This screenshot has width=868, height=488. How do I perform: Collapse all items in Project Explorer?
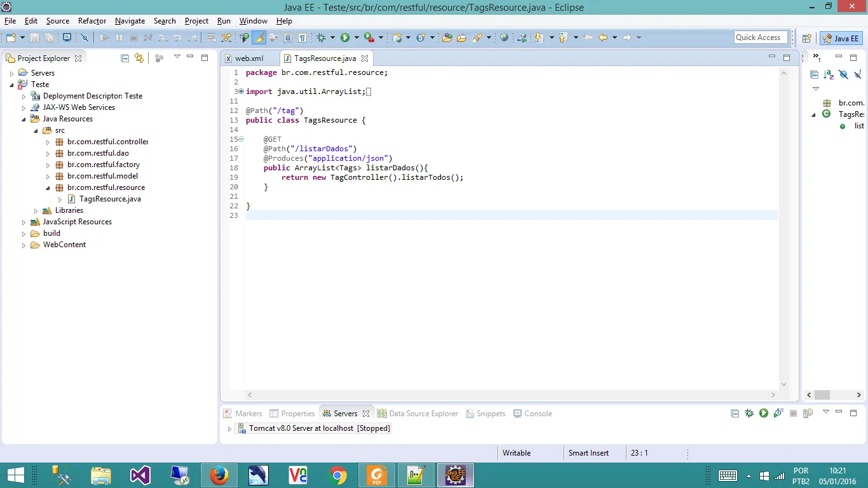125,58
